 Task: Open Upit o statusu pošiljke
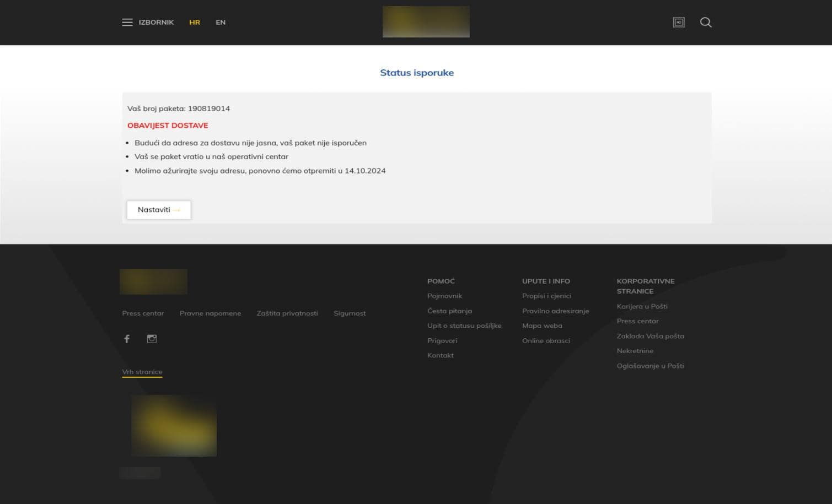tap(464, 325)
